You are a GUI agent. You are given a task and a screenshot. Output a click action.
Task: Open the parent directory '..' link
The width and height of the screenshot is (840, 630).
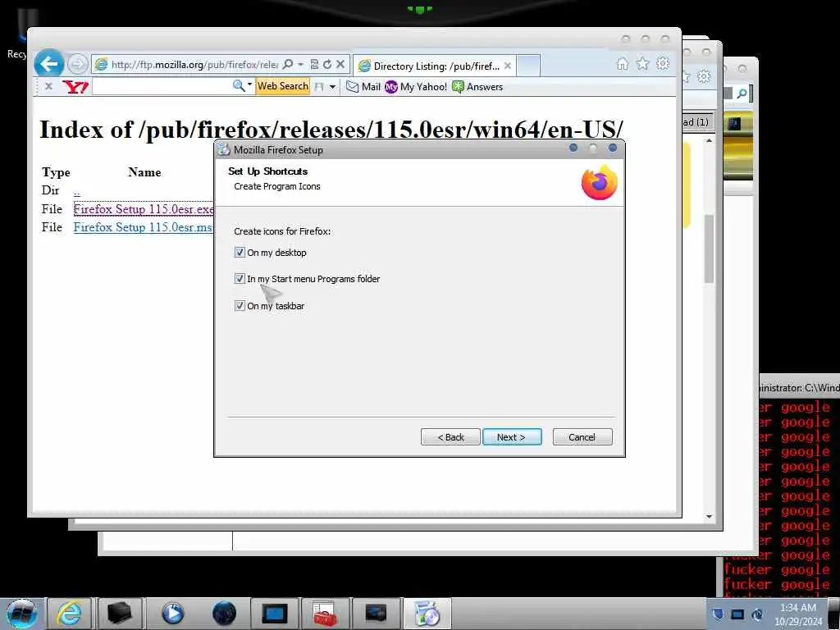(x=76, y=191)
